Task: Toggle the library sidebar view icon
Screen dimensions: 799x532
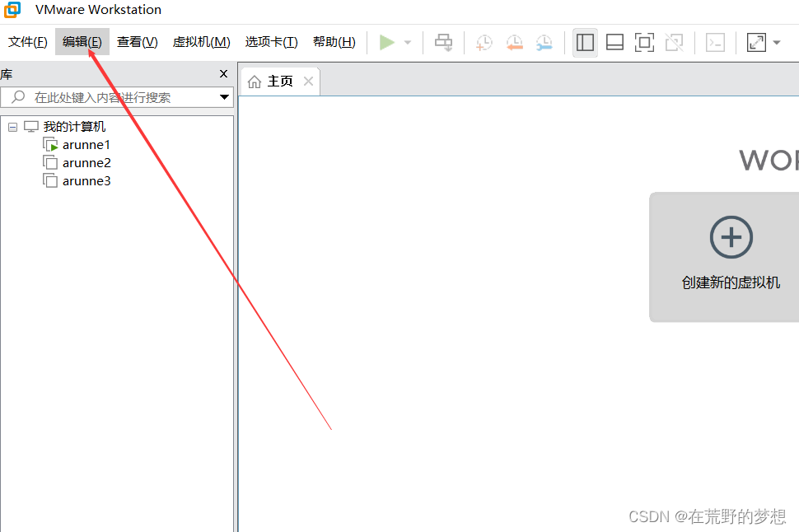Action: coord(585,42)
